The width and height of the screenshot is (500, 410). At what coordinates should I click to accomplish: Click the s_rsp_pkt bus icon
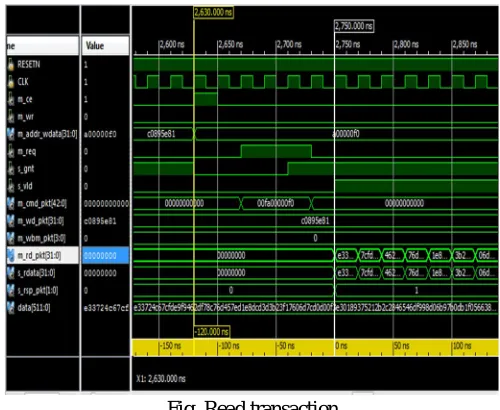coord(11,290)
